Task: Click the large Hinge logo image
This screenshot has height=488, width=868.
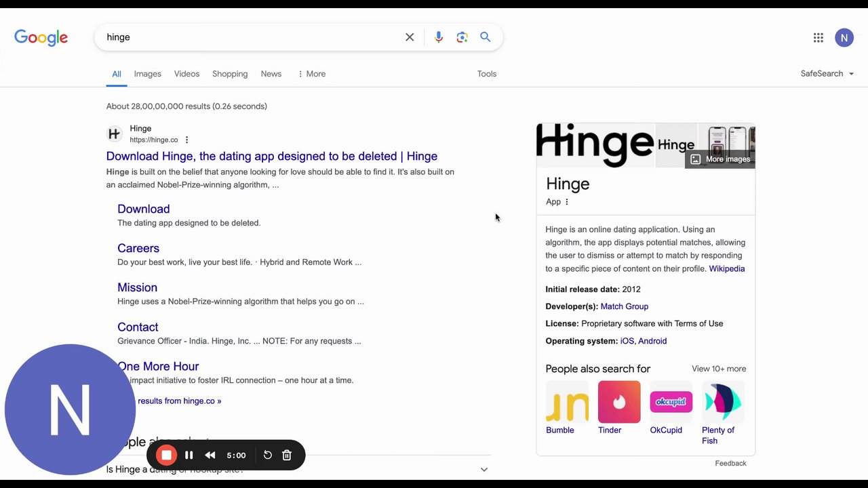Action: [595, 145]
